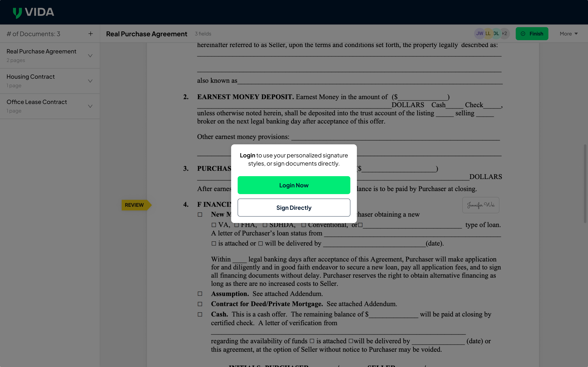The height and width of the screenshot is (367, 588).
Task: Select Housing Contract in the document list
Action: [31, 77]
